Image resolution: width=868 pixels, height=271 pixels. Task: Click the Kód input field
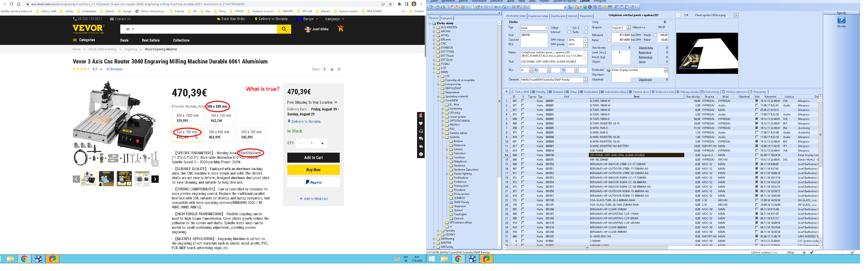pos(534,35)
